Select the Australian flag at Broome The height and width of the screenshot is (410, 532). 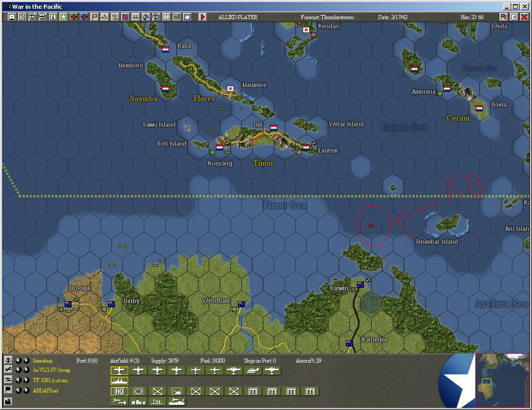tap(68, 304)
